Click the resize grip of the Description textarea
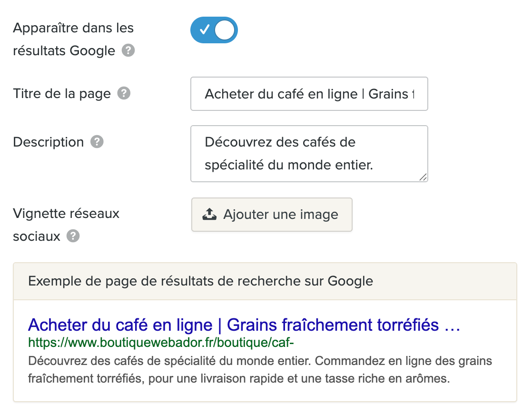Viewport: 532px width, 414px height. (423, 177)
